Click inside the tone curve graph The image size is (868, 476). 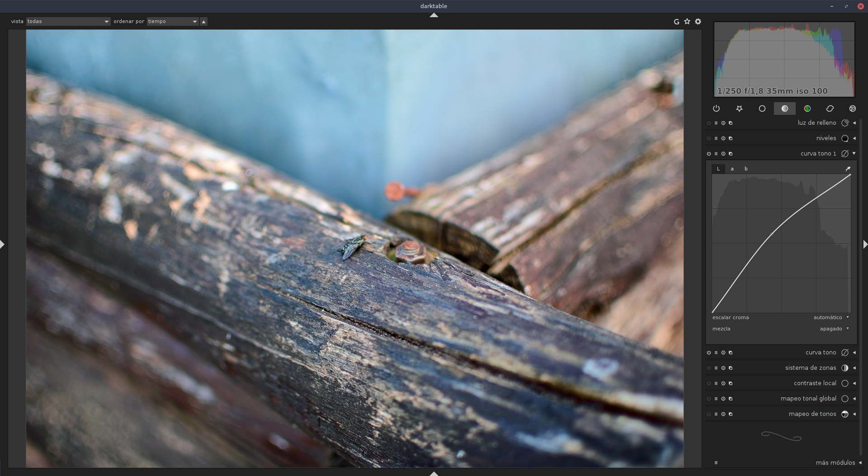pyautogui.click(x=781, y=243)
